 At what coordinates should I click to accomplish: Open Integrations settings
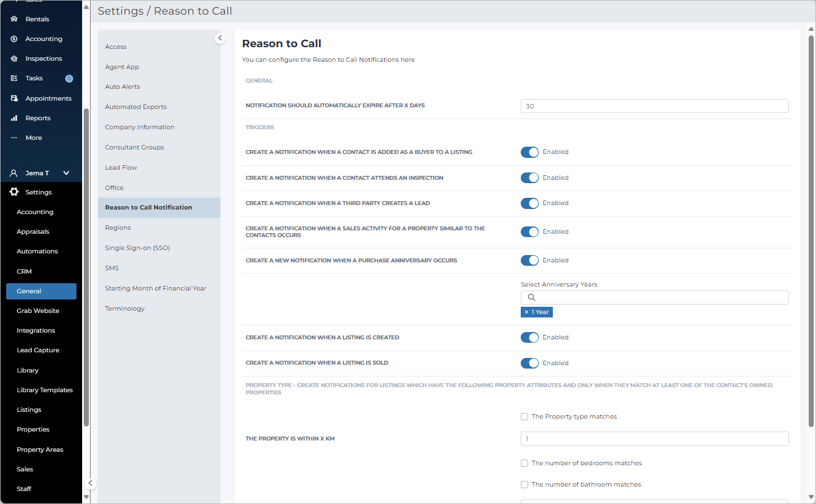(x=36, y=330)
